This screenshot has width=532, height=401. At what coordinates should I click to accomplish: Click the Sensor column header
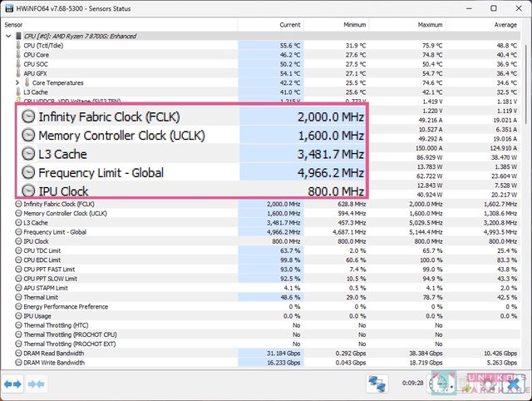point(14,24)
